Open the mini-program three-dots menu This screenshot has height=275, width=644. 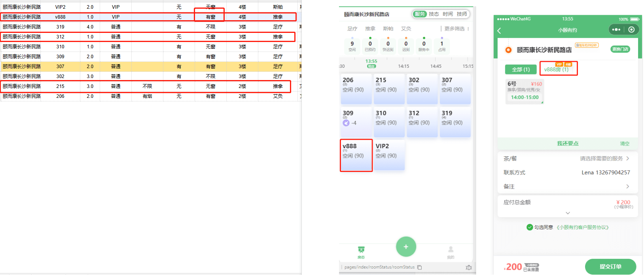point(616,30)
